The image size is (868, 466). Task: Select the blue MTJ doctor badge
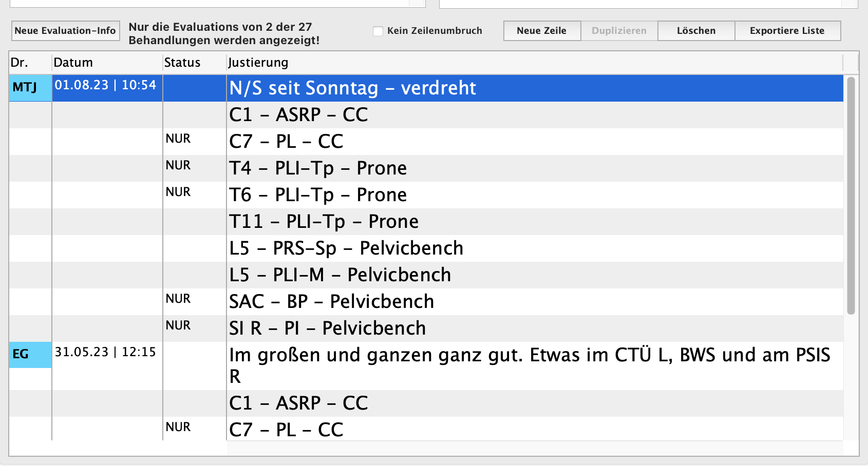click(x=30, y=88)
